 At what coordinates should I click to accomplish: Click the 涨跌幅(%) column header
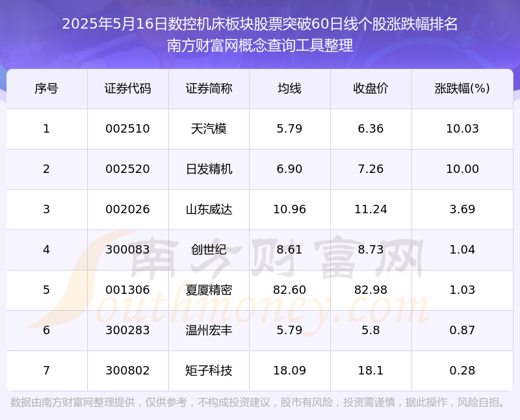point(462,88)
